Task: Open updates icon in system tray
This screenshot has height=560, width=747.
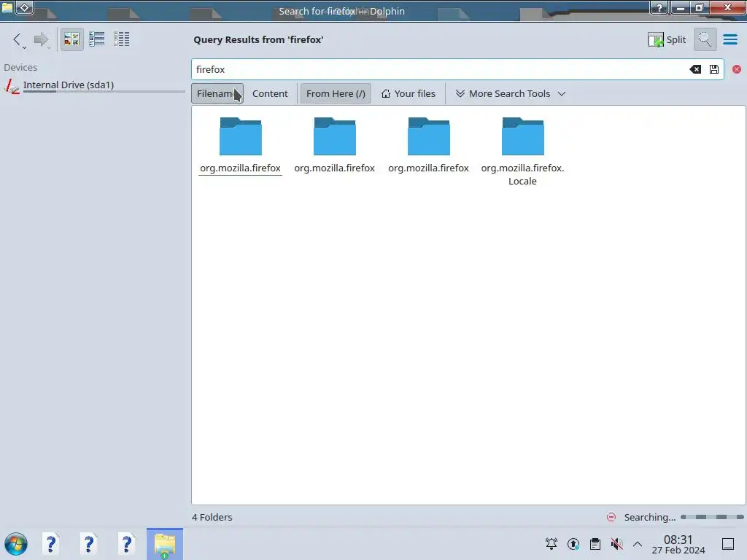Action: [x=573, y=544]
